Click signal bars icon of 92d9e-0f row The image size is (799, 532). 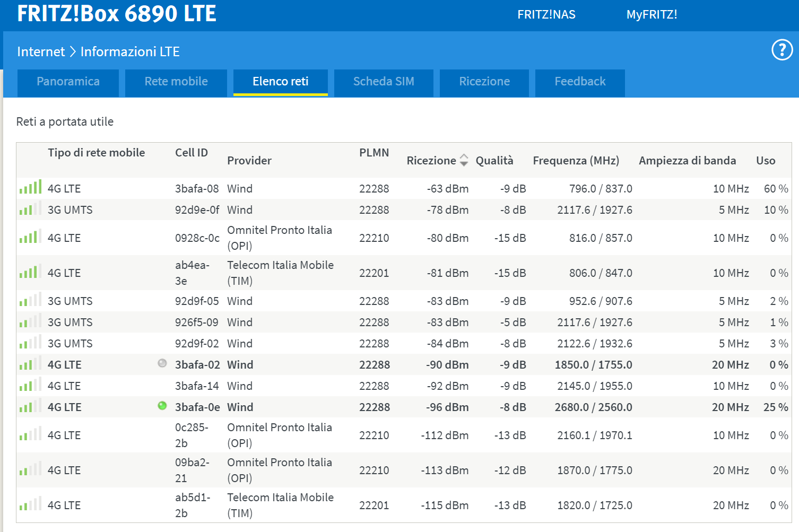pos(30,208)
